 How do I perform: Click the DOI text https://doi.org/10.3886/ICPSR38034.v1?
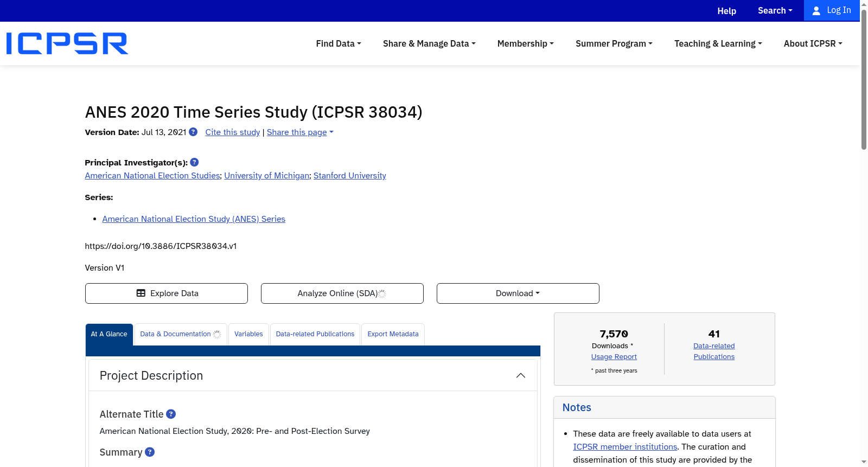click(161, 246)
